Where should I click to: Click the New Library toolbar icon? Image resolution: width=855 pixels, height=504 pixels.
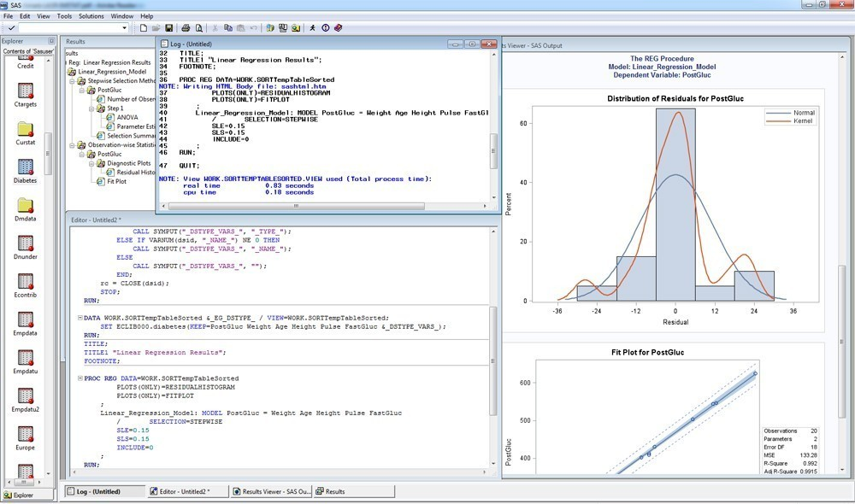tap(270, 28)
